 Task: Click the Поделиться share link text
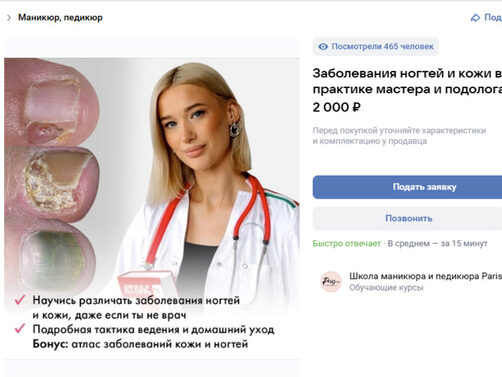pyautogui.click(x=493, y=17)
